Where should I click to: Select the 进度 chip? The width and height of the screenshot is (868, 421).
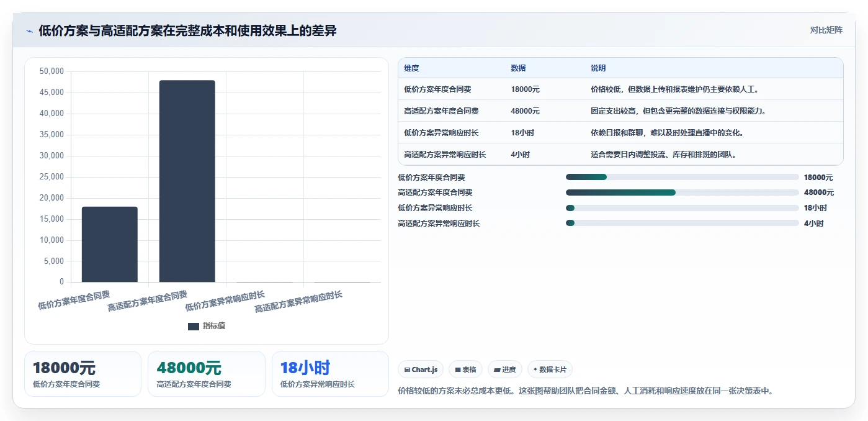pos(505,369)
